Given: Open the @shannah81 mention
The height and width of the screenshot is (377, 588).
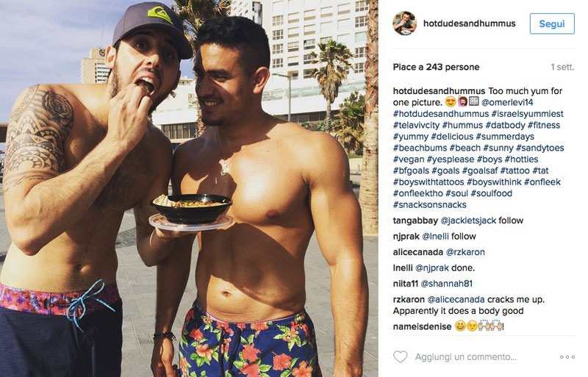Looking at the screenshot, I should coord(447,284).
